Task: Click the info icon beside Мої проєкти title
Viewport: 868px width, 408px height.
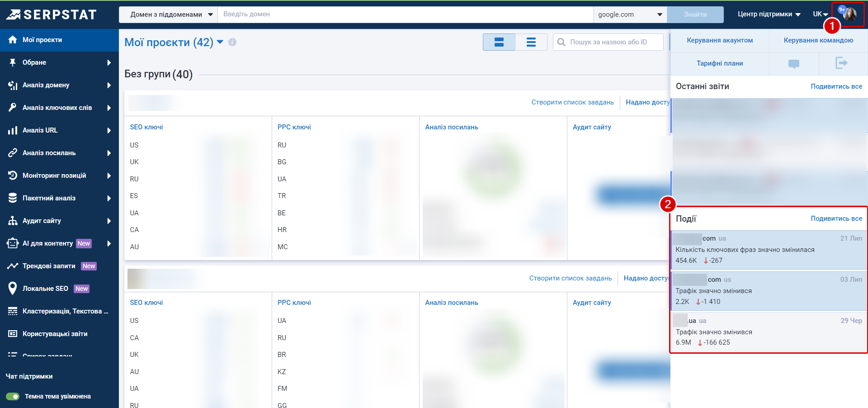Action: [232, 42]
